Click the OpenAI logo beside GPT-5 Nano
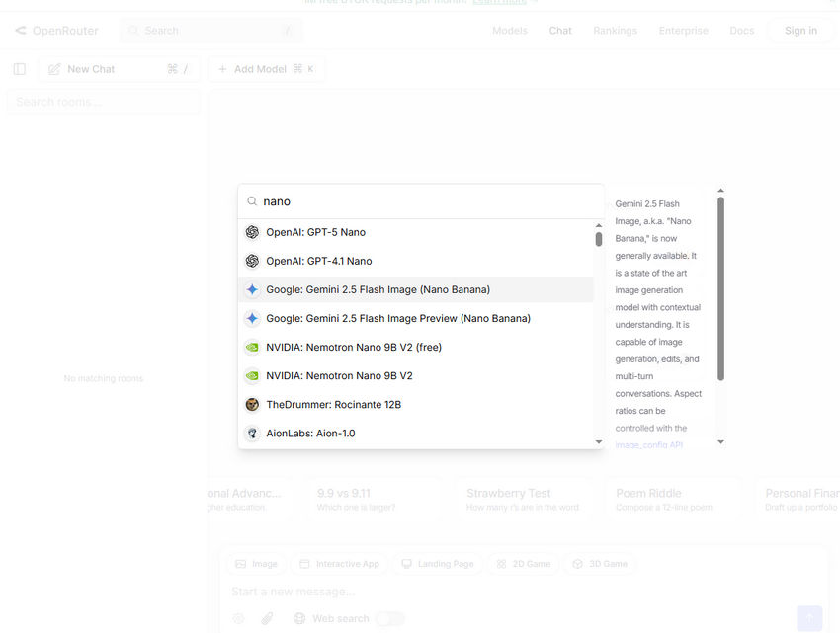The image size is (840, 633). tap(252, 232)
